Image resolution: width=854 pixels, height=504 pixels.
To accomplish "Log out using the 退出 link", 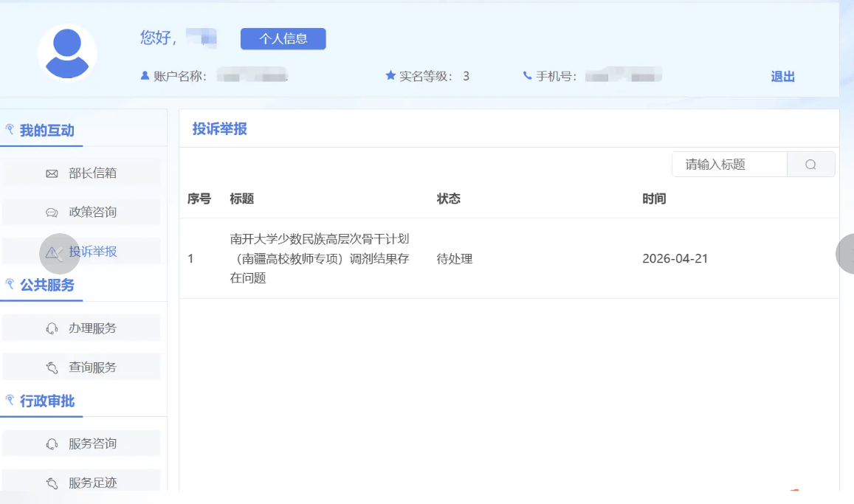I will pyautogui.click(x=782, y=76).
